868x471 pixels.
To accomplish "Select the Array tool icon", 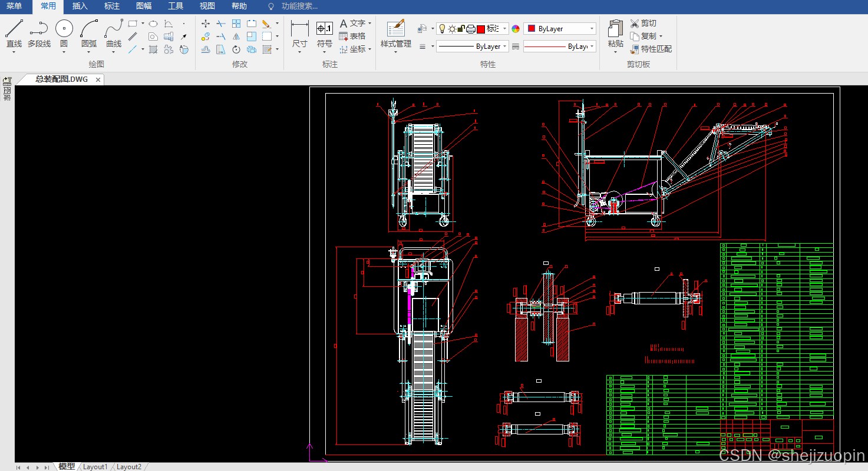I will [236, 24].
